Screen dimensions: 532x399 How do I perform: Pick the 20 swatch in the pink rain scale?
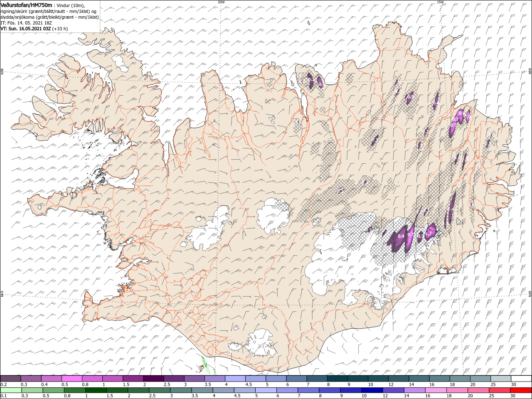pyautogui.click(x=478, y=390)
